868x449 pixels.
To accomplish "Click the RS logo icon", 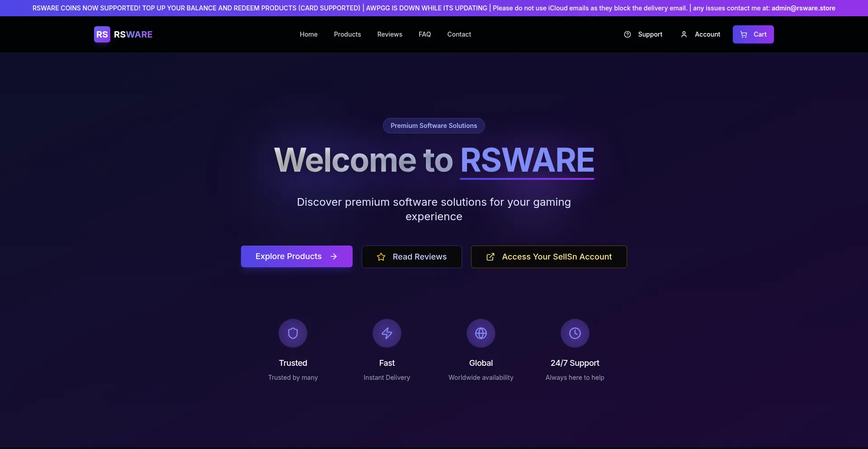I will (x=102, y=34).
